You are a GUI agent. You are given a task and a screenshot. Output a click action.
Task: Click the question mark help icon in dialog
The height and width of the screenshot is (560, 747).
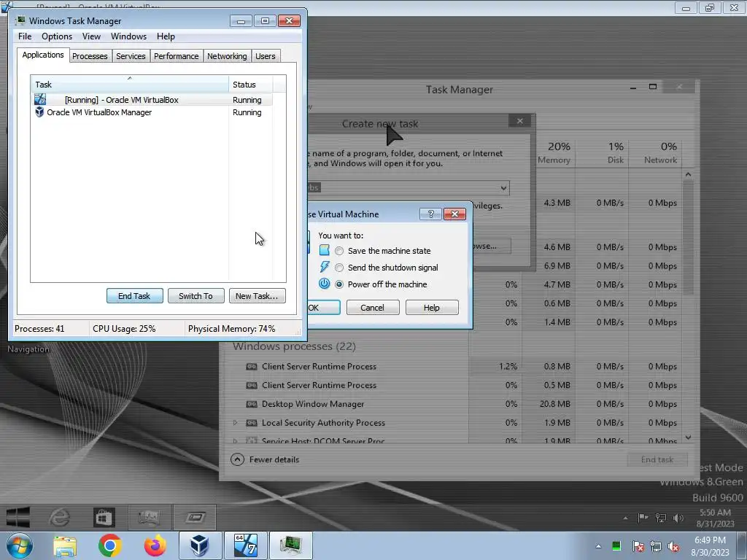coord(430,214)
